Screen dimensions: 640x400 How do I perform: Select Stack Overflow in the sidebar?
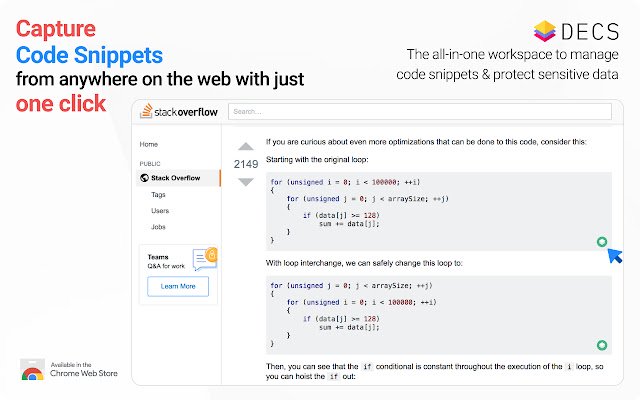click(178, 178)
